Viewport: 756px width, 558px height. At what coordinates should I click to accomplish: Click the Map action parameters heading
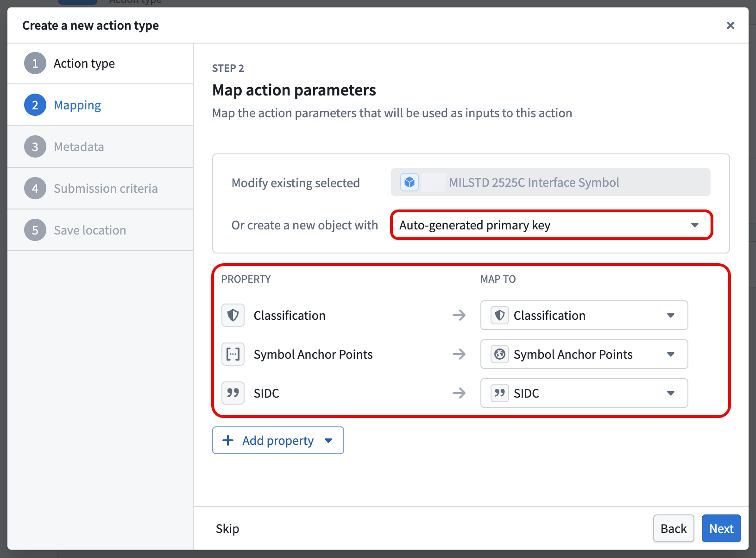pyautogui.click(x=294, y=90)
